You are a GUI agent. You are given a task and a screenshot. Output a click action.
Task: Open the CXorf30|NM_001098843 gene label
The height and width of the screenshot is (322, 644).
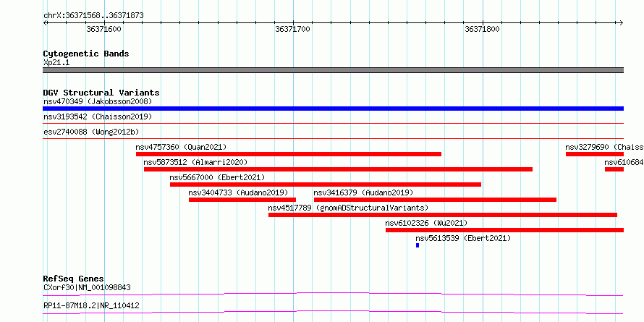(x=87, y=287)
